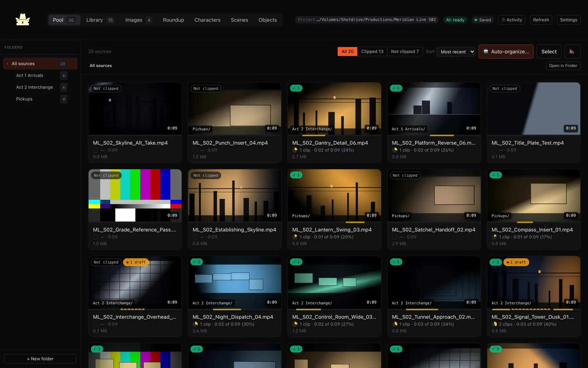Click the 'All sources' breadcrumb above the grid
588x368 pixels.
tap(101, 66)
